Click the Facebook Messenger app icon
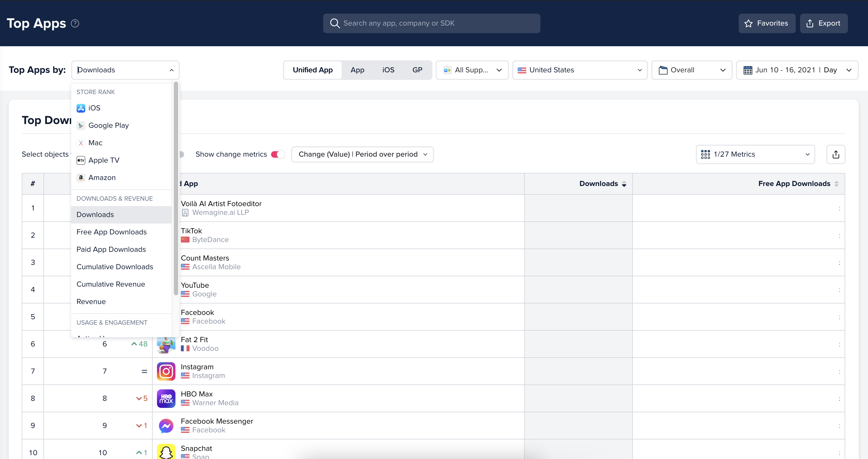This screenshot has height=459, width=868. [166, 426]
